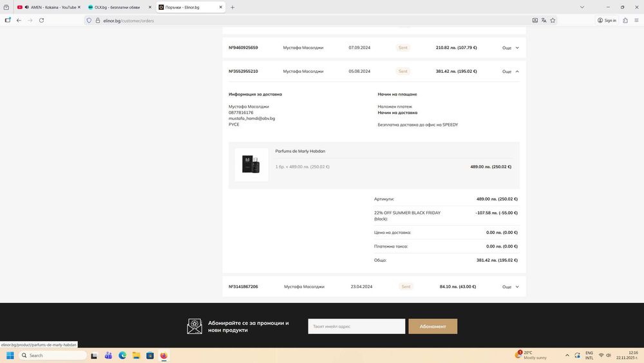Image resolution: width=644 pixels, height=363 pixels.
Task: Open new container tab icon left of back arrow
Action: 7,20
